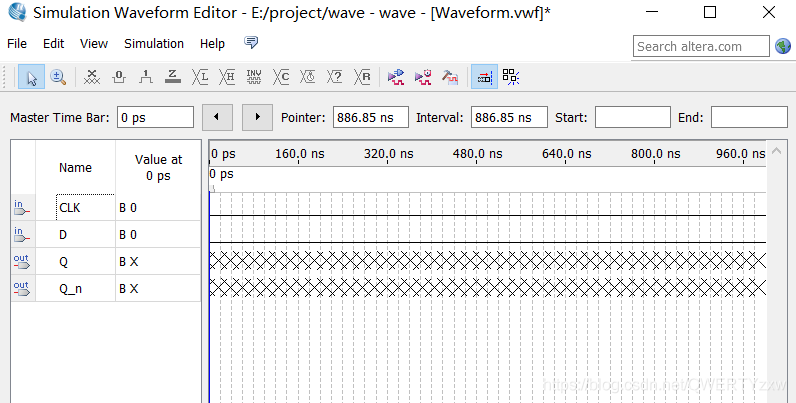Generate ModelSim testbench and script
Image resolution: width=796 pixels, height=403 pixels.
[x=450, y=77]
